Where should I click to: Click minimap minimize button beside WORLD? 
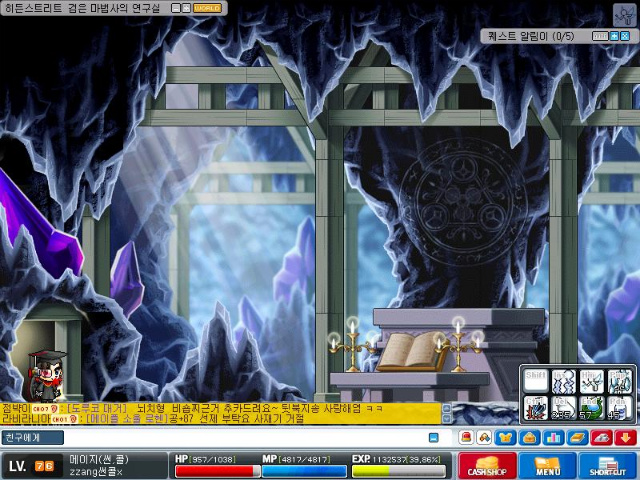(176, 8)
